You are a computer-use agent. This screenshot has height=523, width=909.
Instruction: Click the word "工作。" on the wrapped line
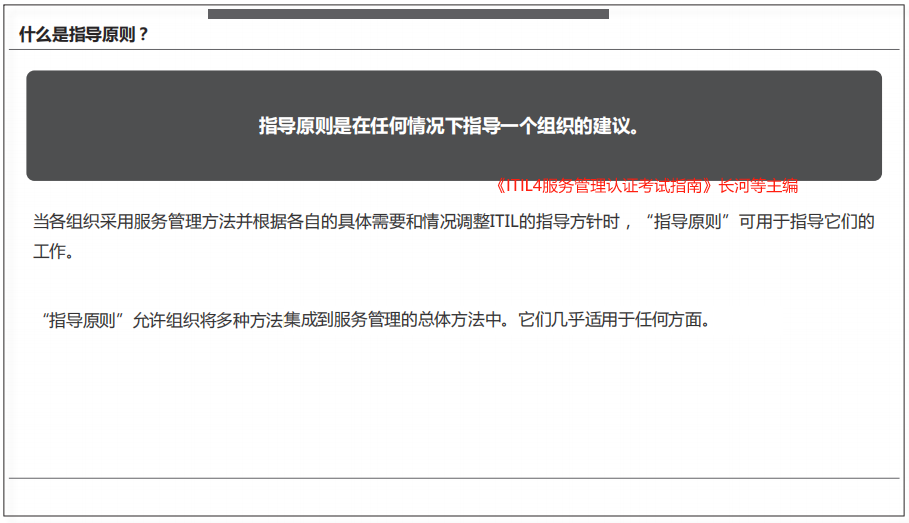[x=53, y=252]
